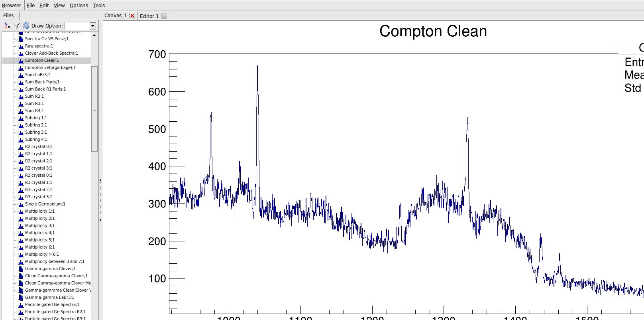Open the Options menu

[x=79, y=5]
